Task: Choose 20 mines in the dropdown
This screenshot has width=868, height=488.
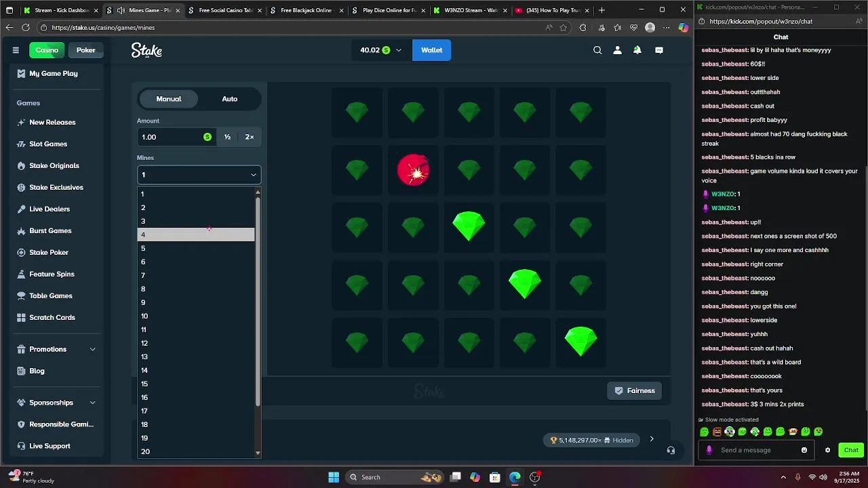Action: point(196,451)
